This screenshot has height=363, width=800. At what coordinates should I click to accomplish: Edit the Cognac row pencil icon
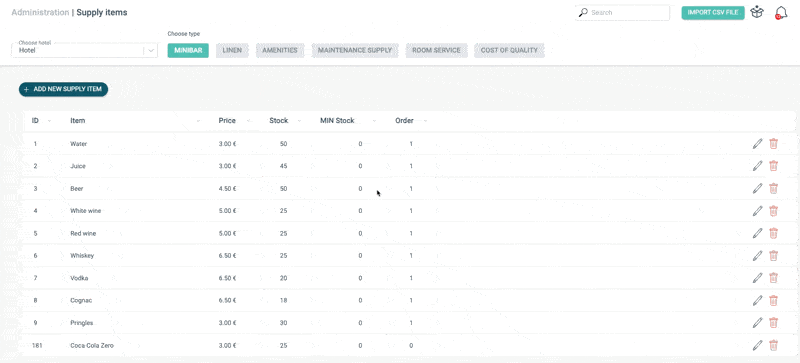758,300
